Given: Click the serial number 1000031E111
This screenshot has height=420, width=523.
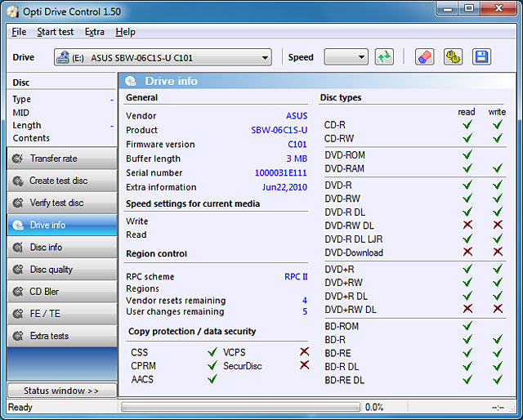Looking at the screenshot, I should pos(281,172).
